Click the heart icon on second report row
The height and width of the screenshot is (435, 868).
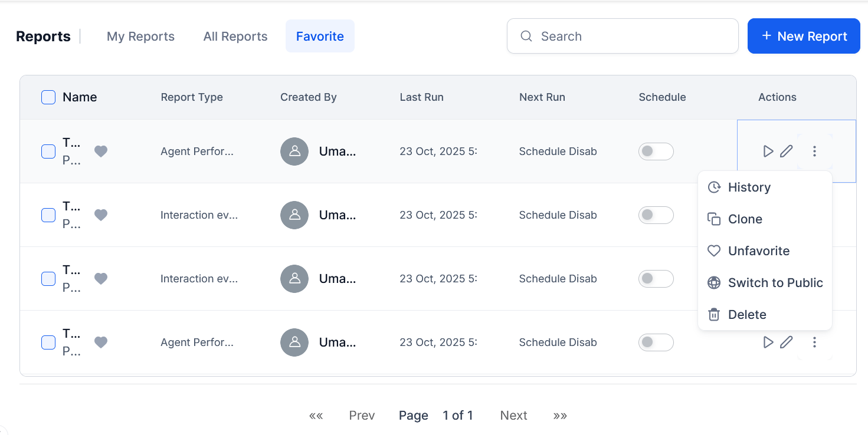[101, 215]
